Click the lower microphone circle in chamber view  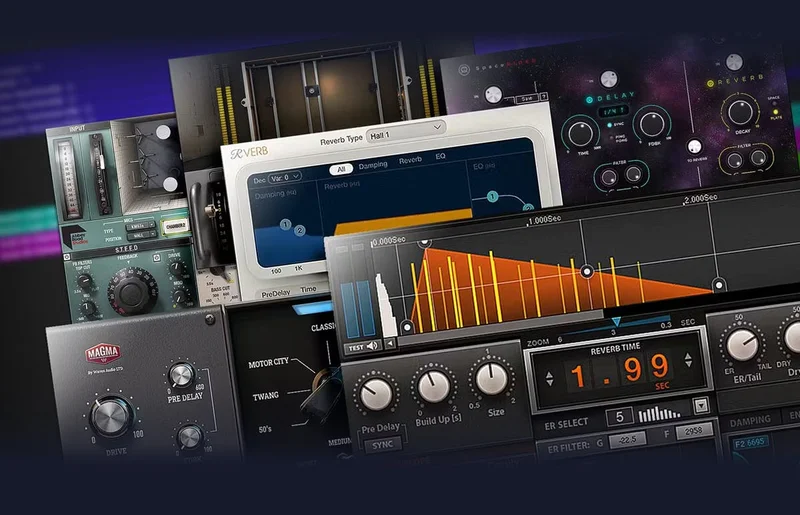[x=170, y=183]
